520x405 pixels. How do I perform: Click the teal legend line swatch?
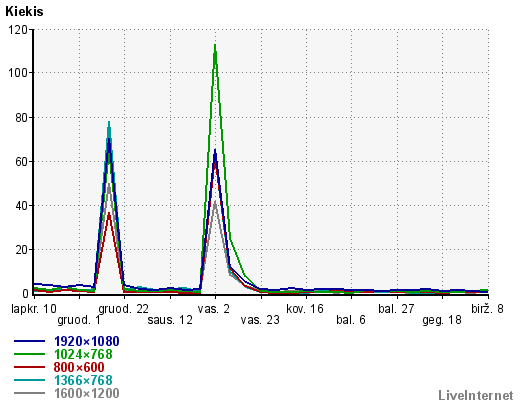click(29, 380)
